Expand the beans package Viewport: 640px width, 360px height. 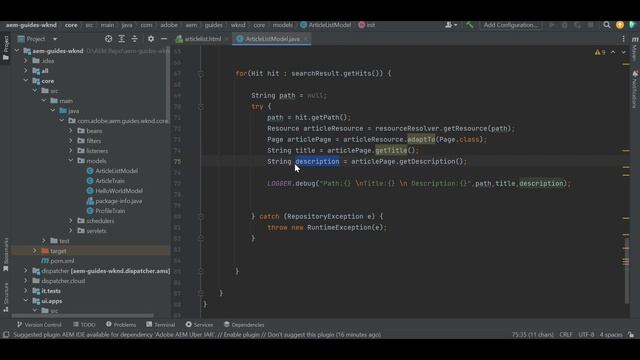point(71,131)
